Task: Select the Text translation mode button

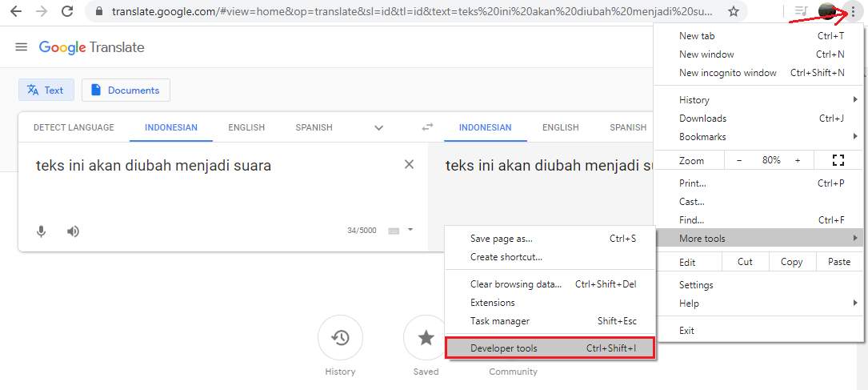Action: pyautogui.click(x=46, y=90)
